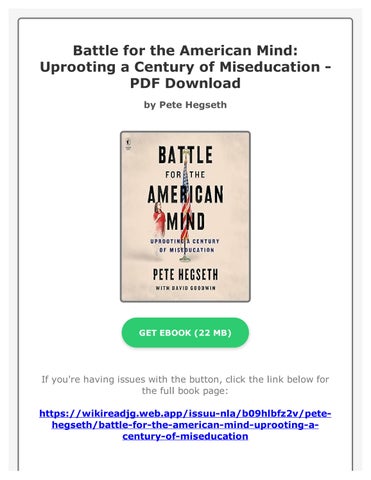Click 'PDF Download' in the title heading
The width and height of the screenshot is (371, 480).
coord(185,83)
